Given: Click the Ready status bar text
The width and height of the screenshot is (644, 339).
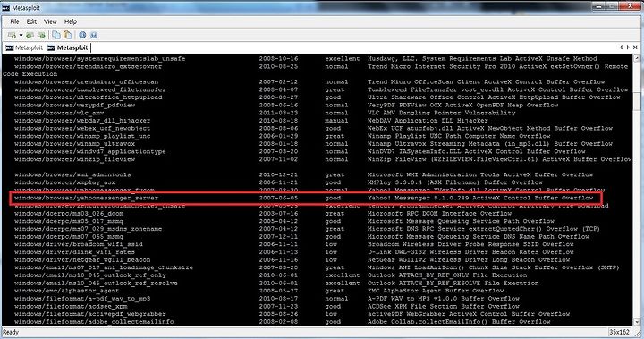Looking at the screenshot, I should [11, 332].
